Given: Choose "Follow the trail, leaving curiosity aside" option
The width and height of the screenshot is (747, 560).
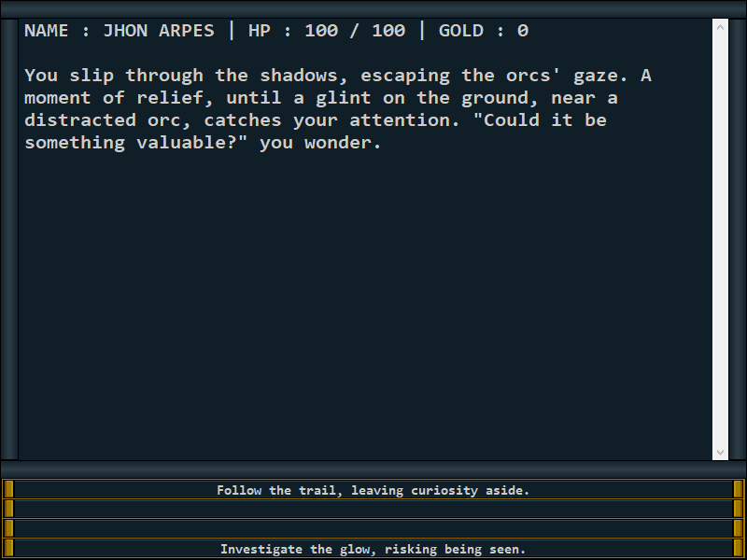Looking at the screenshot, I should tap(373, 489).
